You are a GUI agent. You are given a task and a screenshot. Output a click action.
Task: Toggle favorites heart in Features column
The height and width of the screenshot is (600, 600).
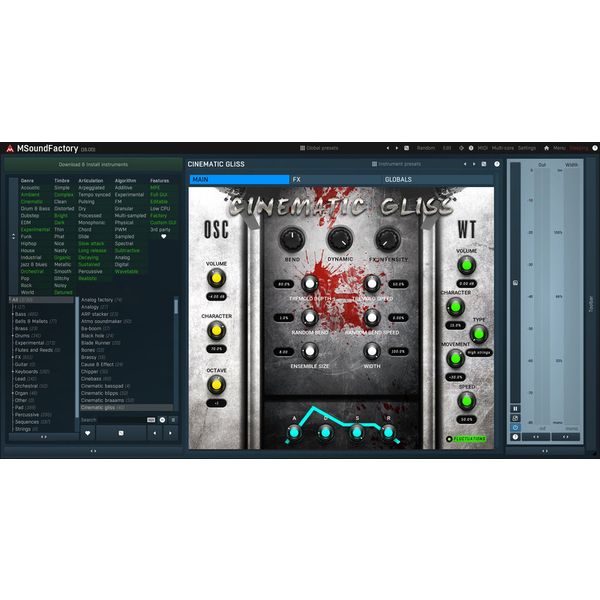click(163, 236)
